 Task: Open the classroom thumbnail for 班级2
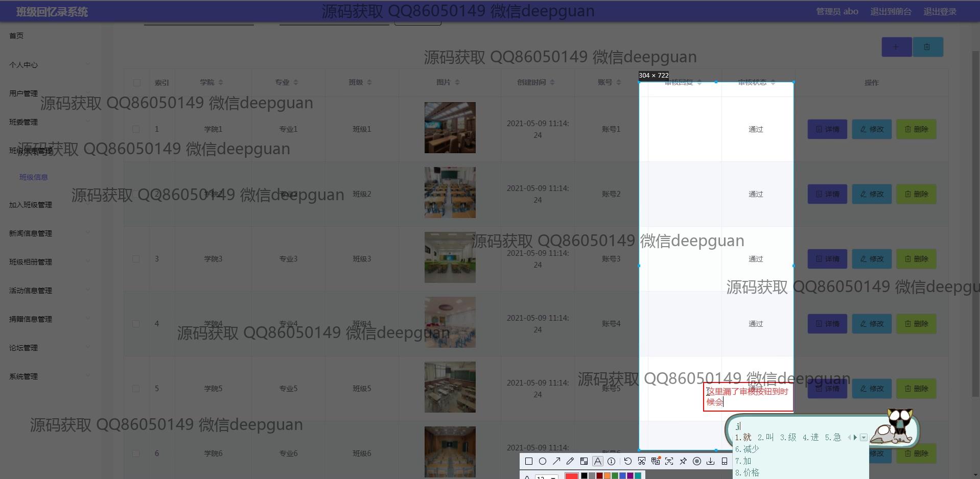[450, 193]
